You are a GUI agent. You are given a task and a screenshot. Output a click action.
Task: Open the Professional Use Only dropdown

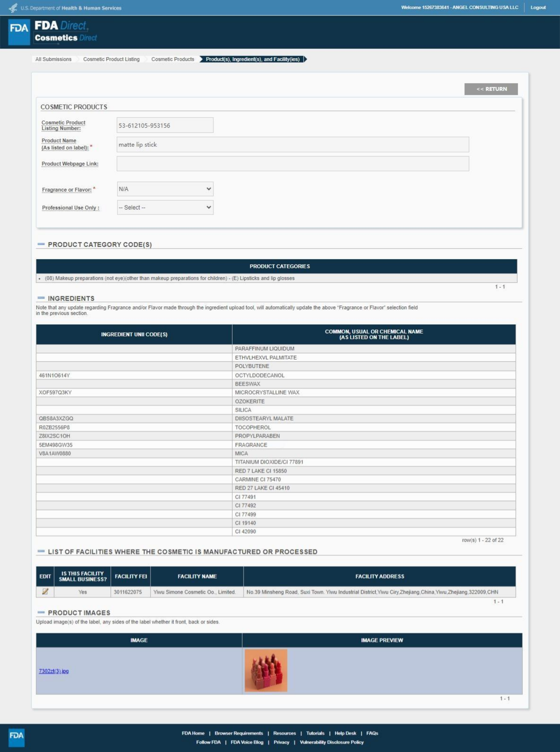tap(165, 207)
